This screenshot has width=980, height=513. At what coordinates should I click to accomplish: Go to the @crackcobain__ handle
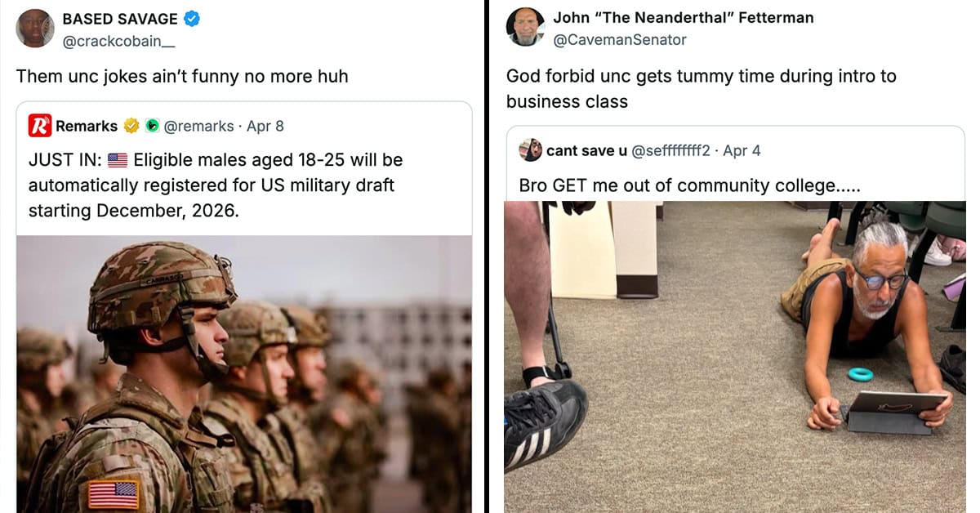point(118,42)
